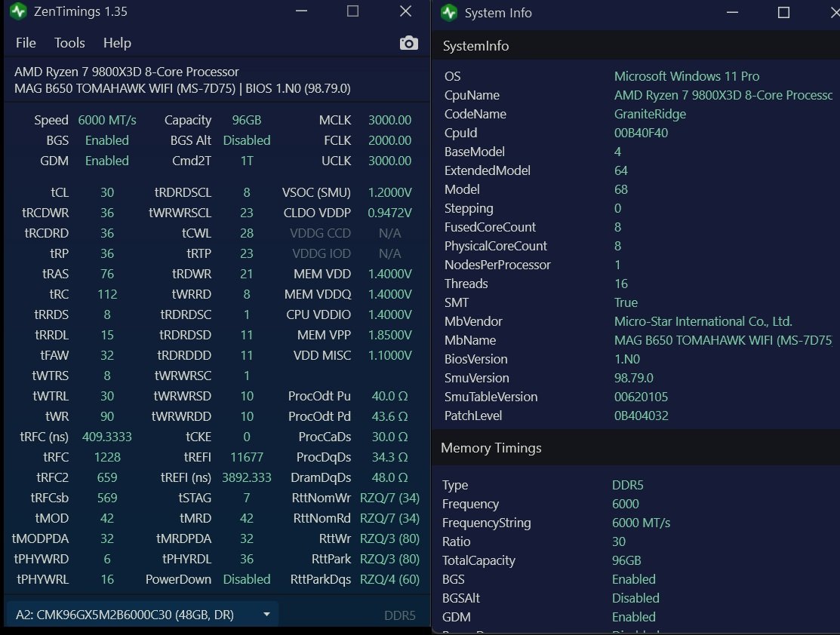The image size is (840, 635).
Task: Click the SmuTableVersion value 00620105
Action: (641, 397)
